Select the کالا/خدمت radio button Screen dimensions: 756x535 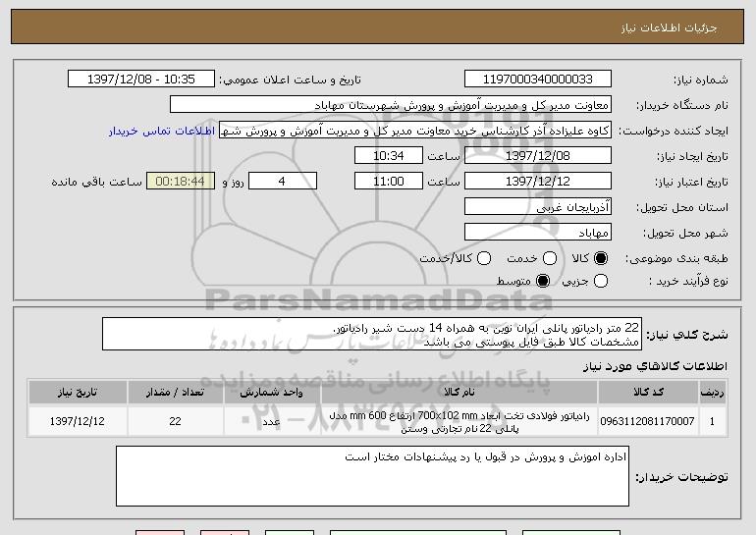click(484, 258)
